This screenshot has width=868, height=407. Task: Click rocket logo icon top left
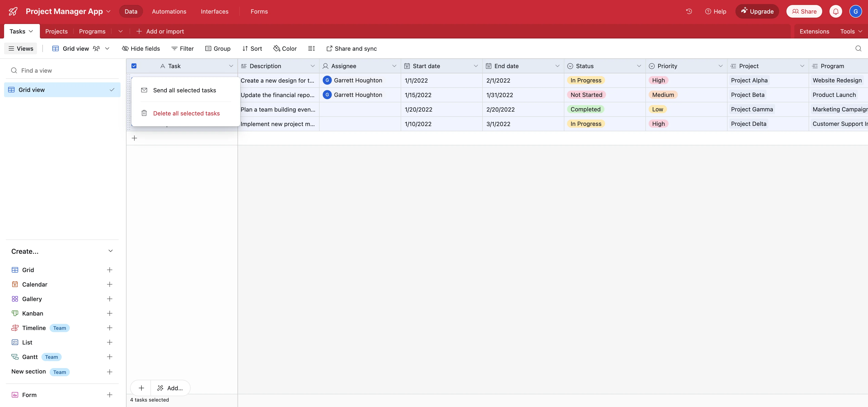(13, 12)
